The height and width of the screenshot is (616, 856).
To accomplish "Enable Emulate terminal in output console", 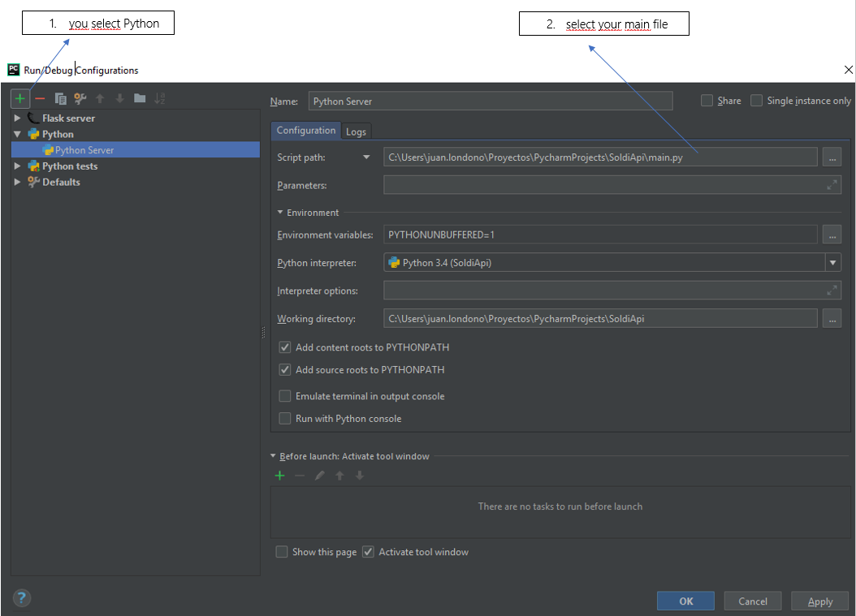I will 284,395.
